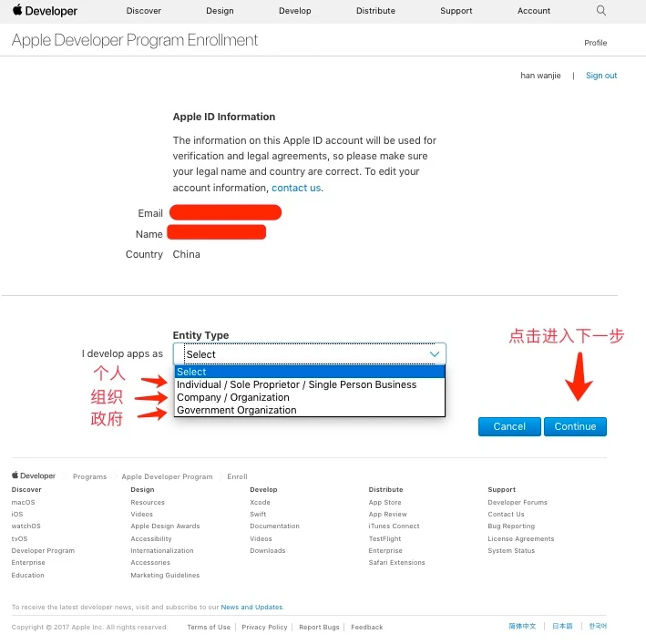The image size is (646, 644).
Task: Click the footer Apple Developer logo
Action: point(34,475)
